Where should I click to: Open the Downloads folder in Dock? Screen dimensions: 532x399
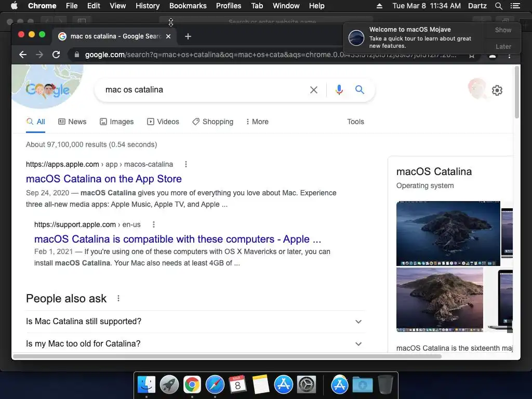point(362,385)
